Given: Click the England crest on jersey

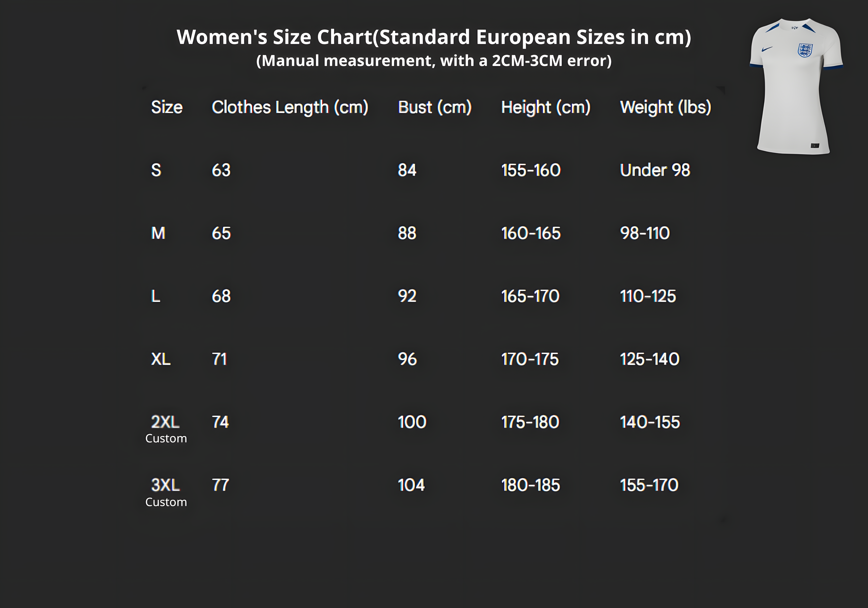Looking at the screenshot, I should point(805,50).
